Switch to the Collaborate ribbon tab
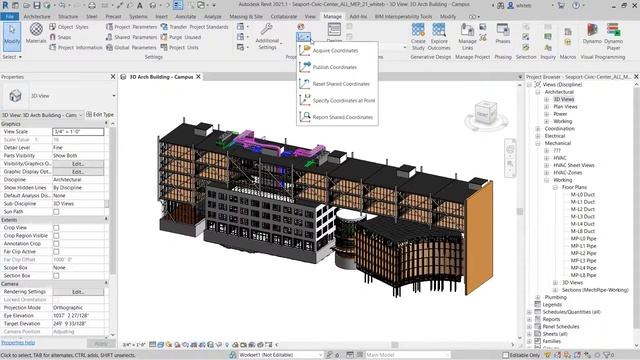 [x=284, y=17]
